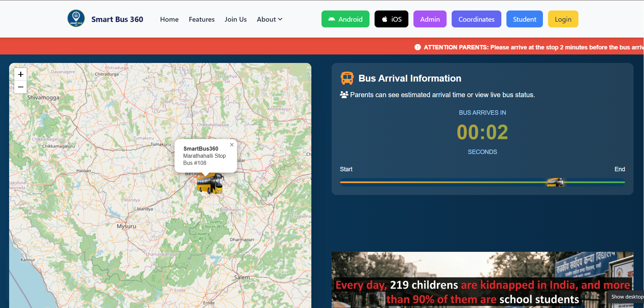The height and width of the screenshot is (308, 644).
Task: Click the Kannur label on the map
Action: [28, 260]
